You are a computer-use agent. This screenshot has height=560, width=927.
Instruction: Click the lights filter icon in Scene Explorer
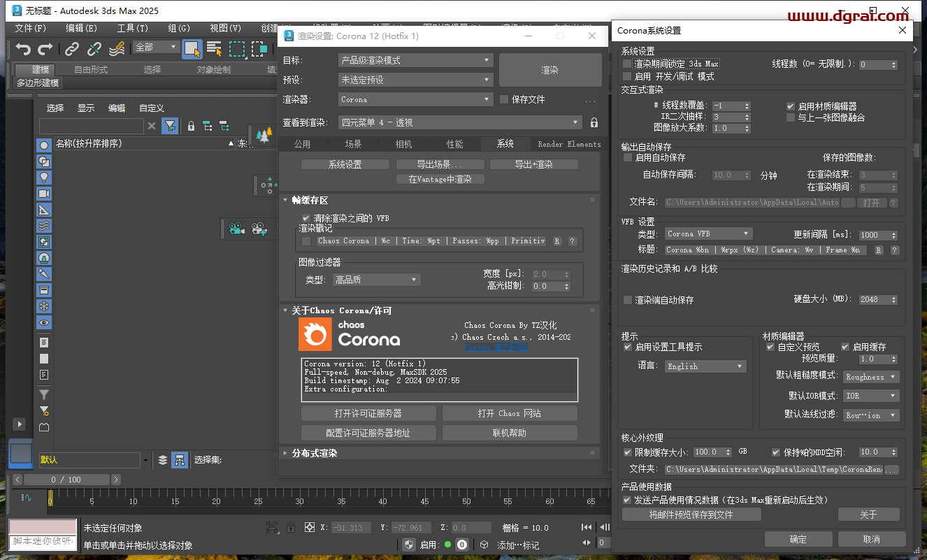tap(43, 178)
